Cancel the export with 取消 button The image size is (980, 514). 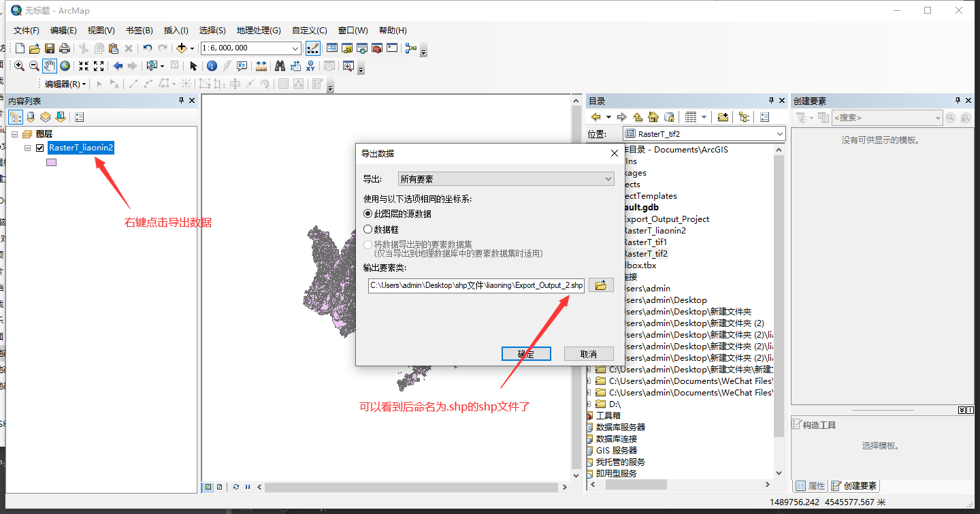pos(588,353)
